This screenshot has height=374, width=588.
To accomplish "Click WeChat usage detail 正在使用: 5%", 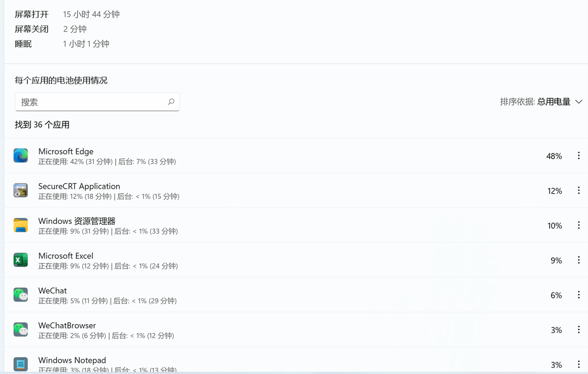I will [x=73, y=301].
